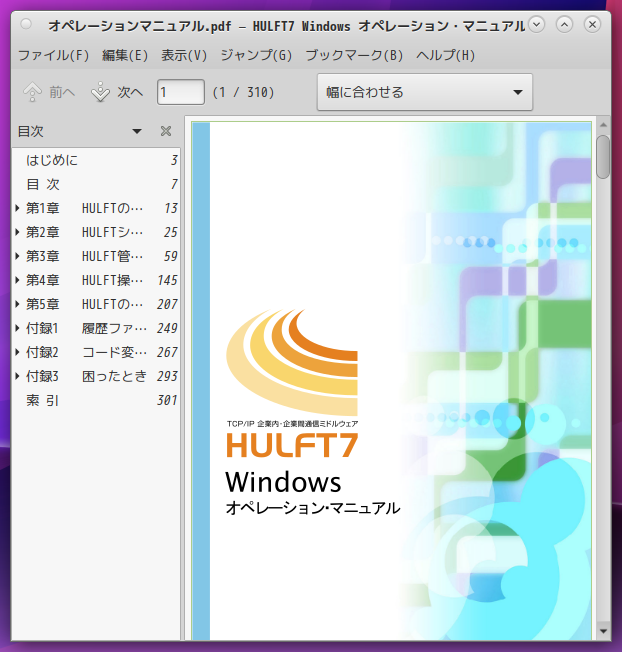Viewport: 622px width, 652px height.
Task: Select 付録1 履歴ファ… outline row
Action: tap(96, 328)
